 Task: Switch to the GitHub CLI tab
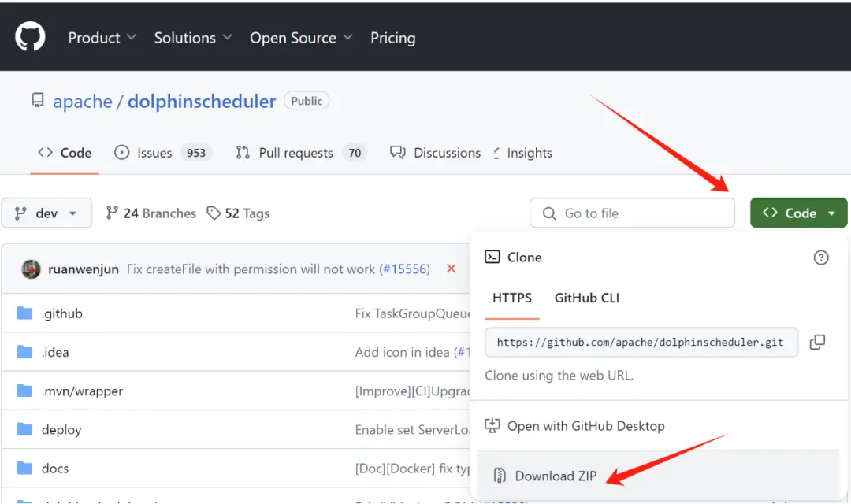587,298
